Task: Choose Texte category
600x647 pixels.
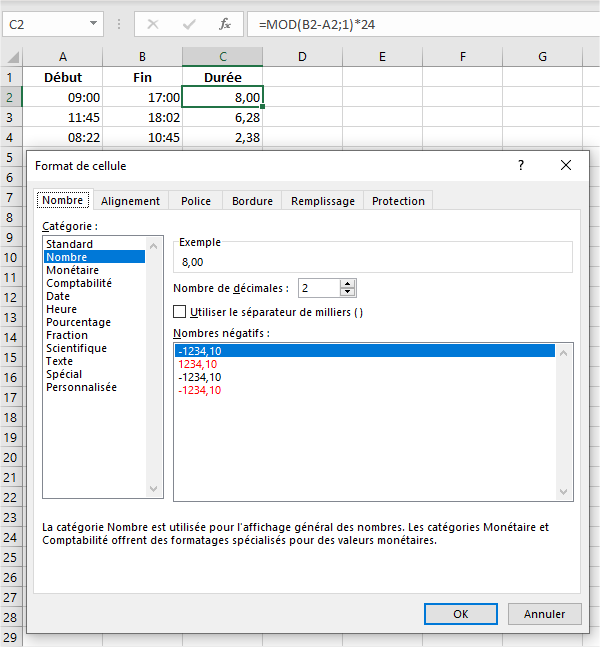Action: [x=94, y=361]
